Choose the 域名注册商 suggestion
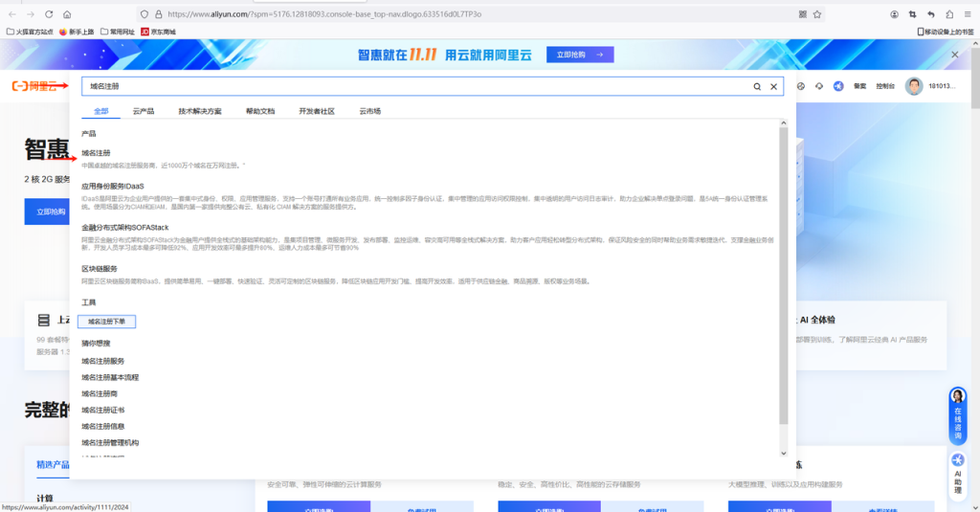 tap(100, 394)
